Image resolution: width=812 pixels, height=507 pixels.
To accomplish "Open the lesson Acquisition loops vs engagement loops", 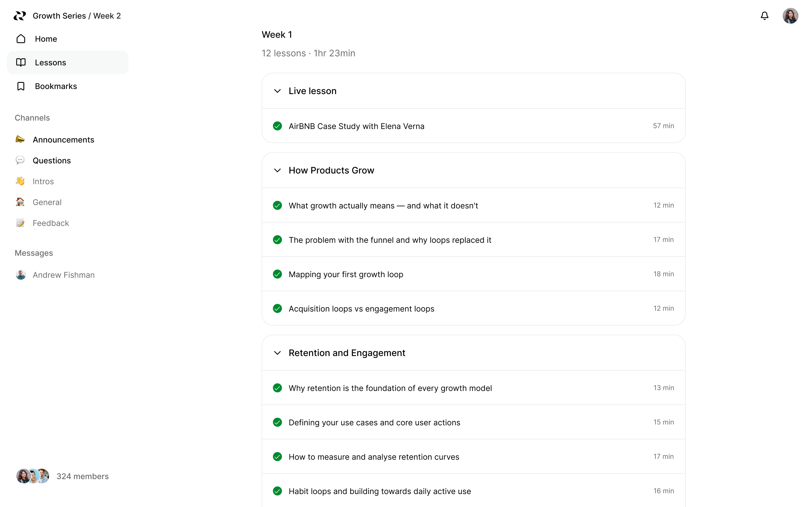I will pyautogui.click(x=361, y=308).
